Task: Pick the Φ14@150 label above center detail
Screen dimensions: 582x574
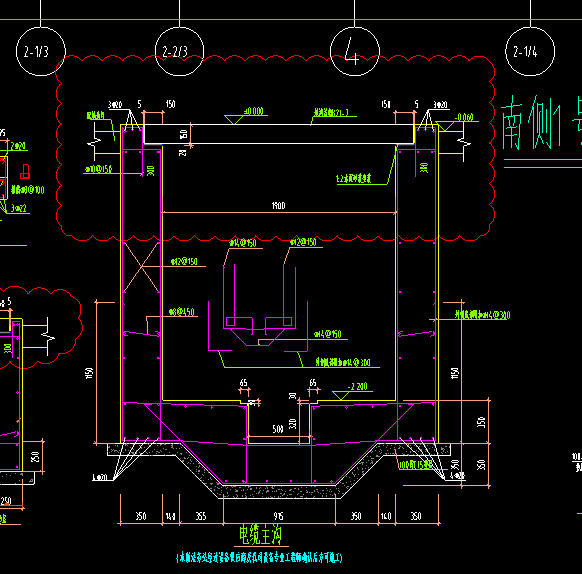Action: tap(243, 243)
